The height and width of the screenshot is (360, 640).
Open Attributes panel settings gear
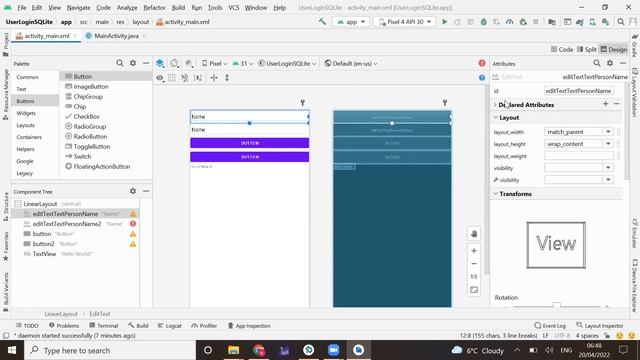(x=610, y=63)
